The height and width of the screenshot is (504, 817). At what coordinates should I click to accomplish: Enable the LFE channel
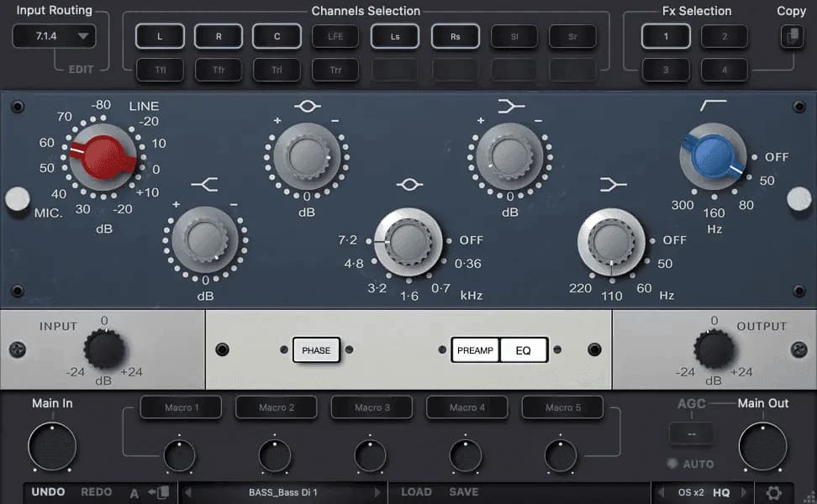335,36
